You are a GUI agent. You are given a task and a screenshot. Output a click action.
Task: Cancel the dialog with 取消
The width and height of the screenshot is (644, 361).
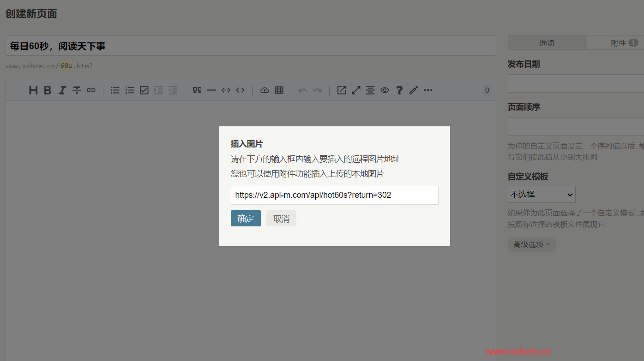click(281, 219)
